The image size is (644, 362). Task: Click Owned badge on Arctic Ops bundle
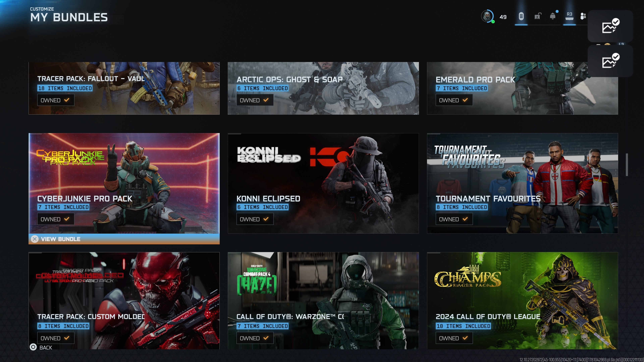(x=255, y=100)
